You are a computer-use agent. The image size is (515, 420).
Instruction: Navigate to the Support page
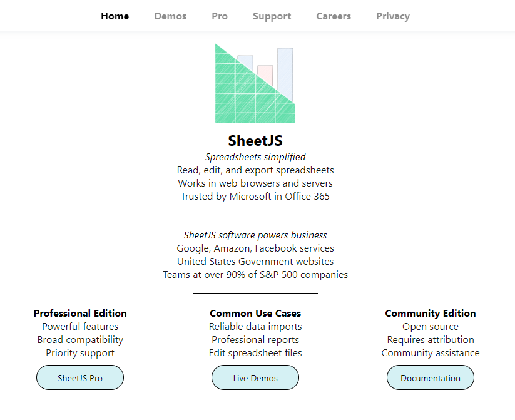point(272,16)
